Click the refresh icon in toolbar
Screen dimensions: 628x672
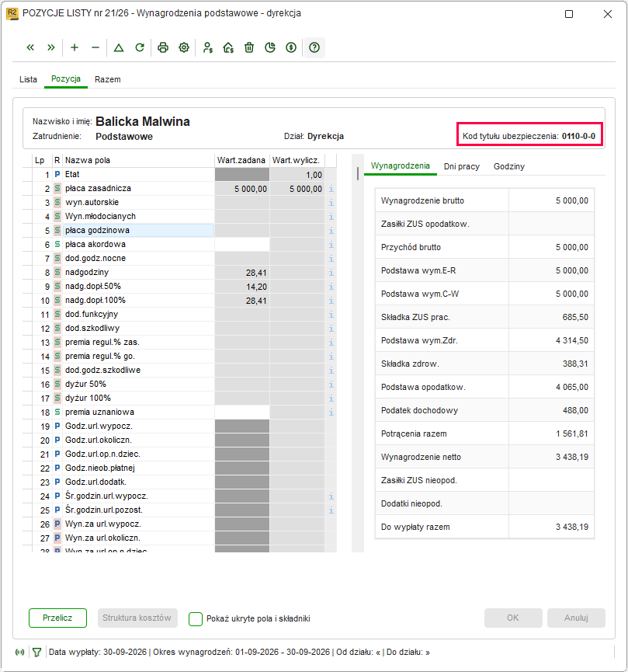(x=140, y=47)
